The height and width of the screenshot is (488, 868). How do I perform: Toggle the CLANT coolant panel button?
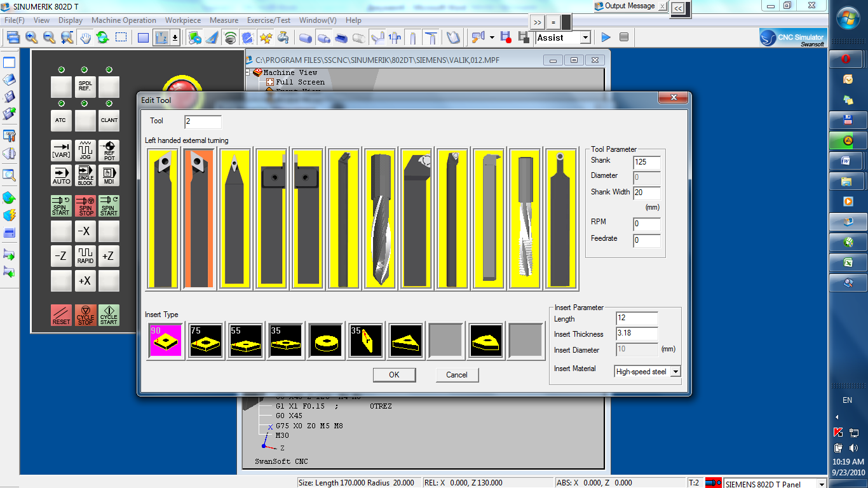tap(109, 120)
